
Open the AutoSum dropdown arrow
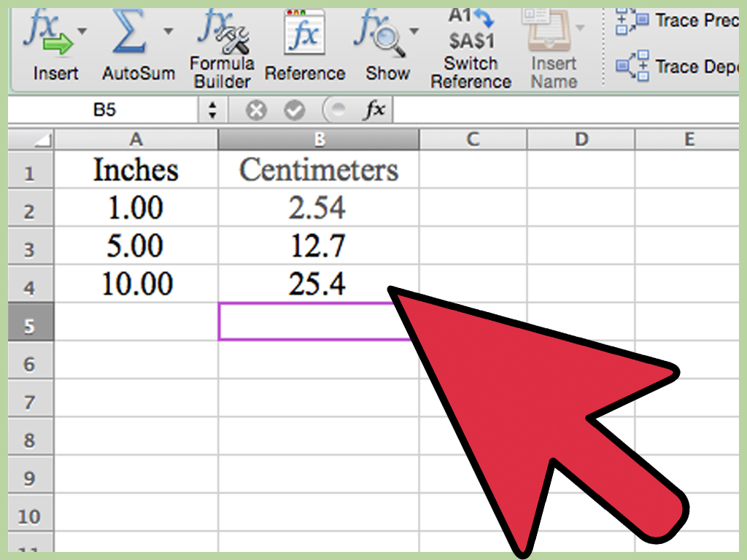(169, 29)
